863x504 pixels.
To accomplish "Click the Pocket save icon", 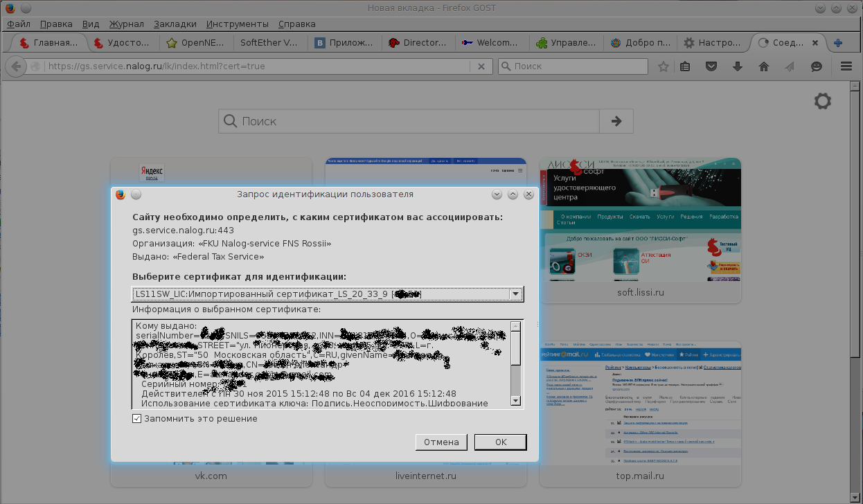I will point(711,66).
